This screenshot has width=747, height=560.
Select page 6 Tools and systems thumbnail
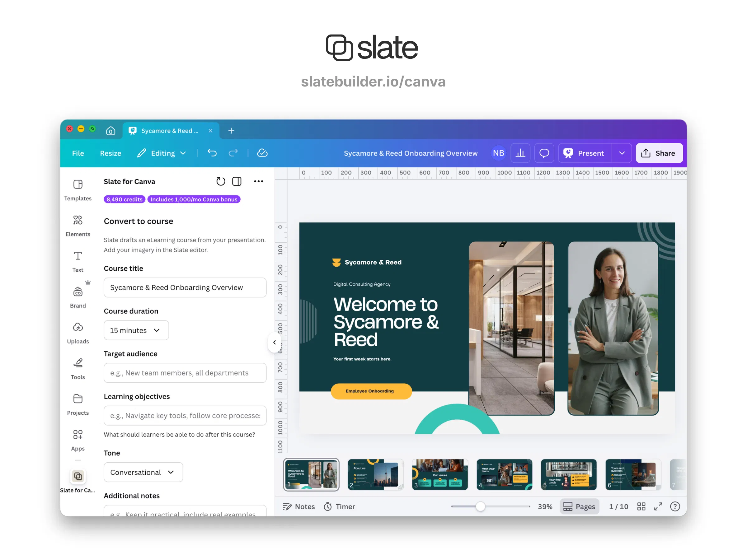tap(633, 474)
